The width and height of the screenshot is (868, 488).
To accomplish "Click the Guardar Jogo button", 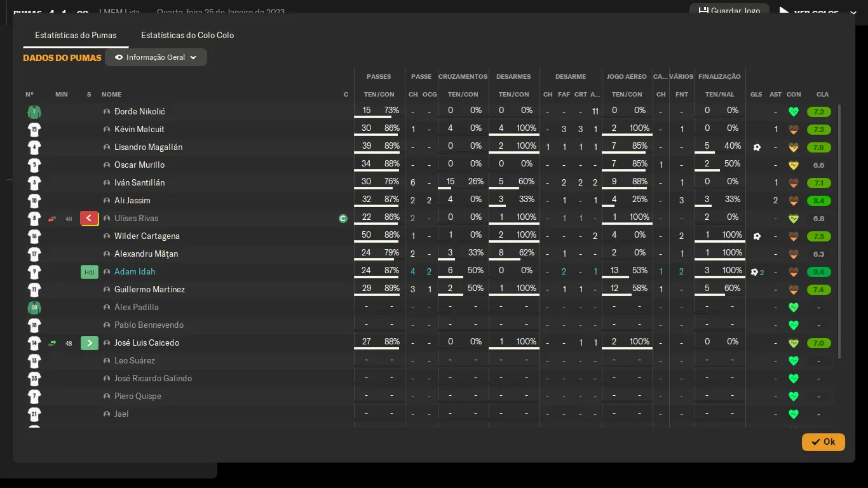I will (729, 10).
